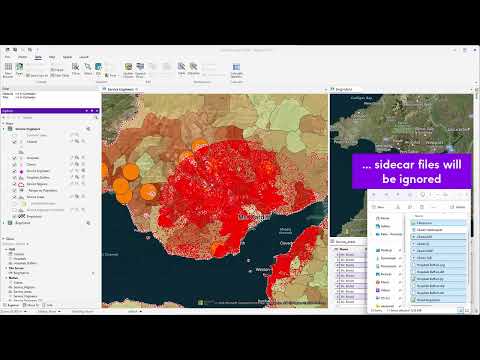Viewport: 480px width, 360px height.
Task: Open the Map ribbon tab
Action: click(x=52, y=57)
